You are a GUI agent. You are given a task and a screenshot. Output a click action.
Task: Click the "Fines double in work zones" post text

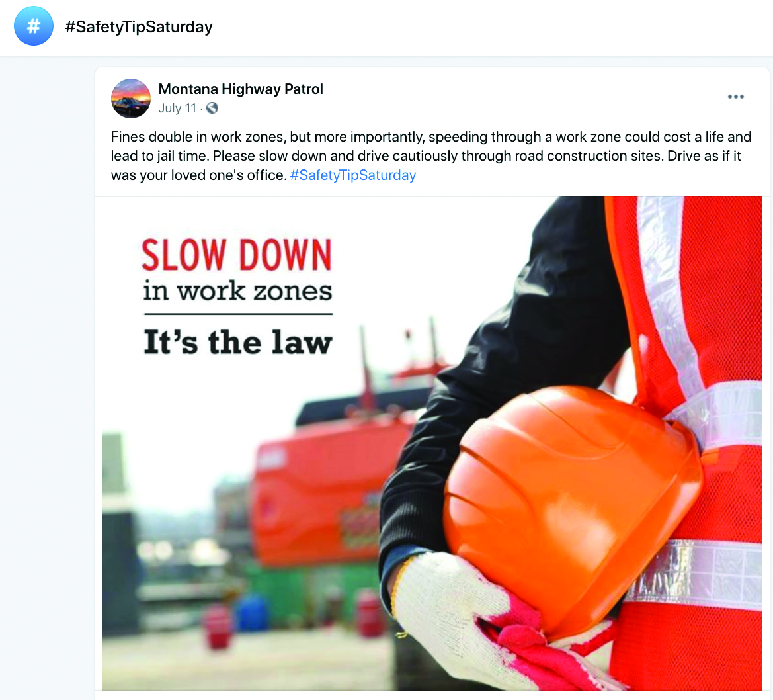[198, 137]
